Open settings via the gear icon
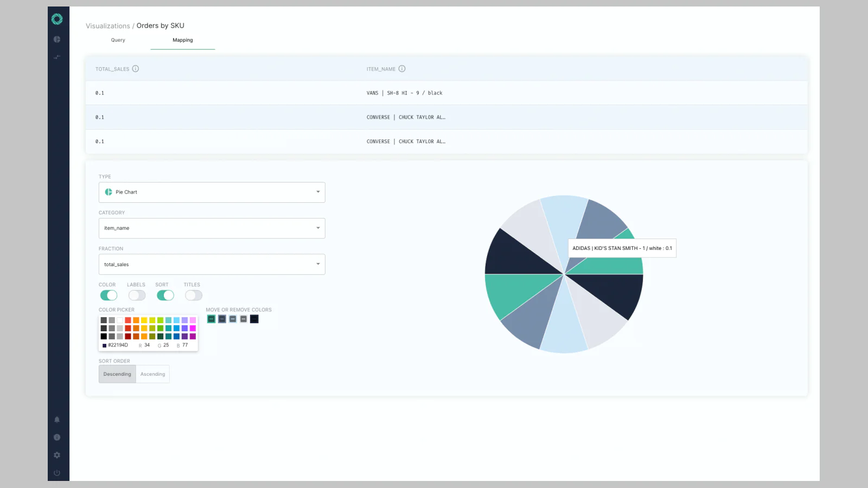868x488 pixels. click(x=57, y=455)
